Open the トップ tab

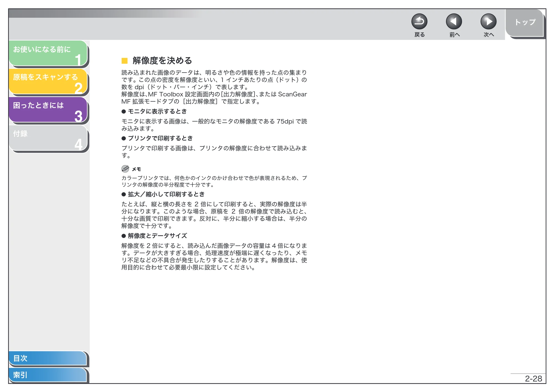pos(525,23)
